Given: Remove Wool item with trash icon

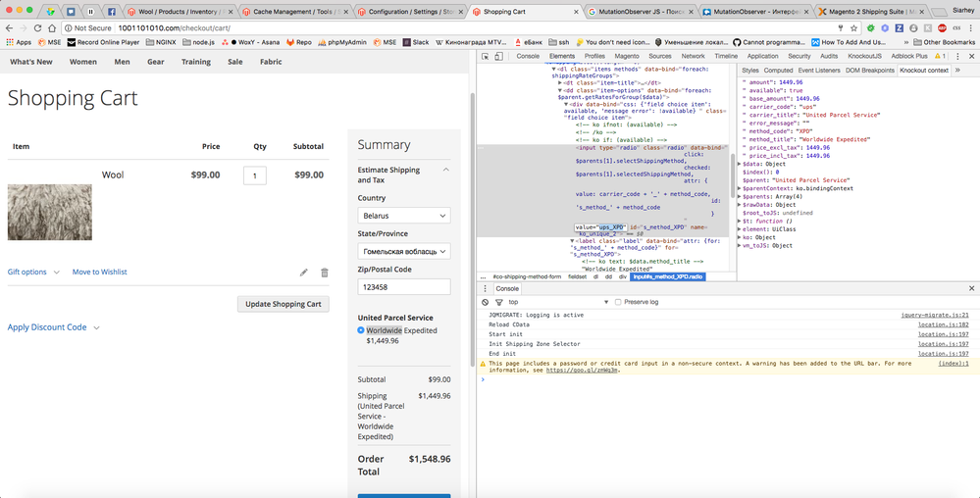Looking at the screenshot, I should pyautogui.click(x=325, y=273).
